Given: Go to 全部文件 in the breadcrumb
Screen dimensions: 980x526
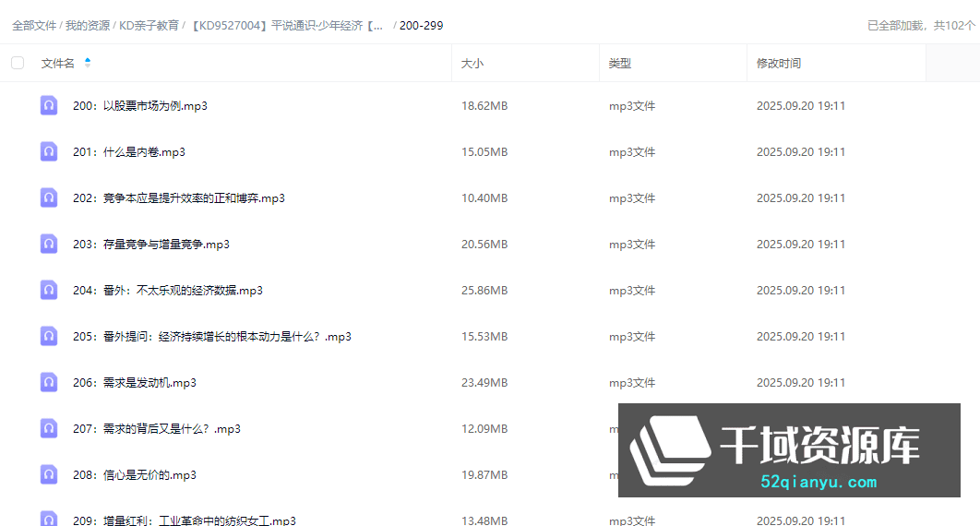Looking at the screenshot, I should 34,26.
